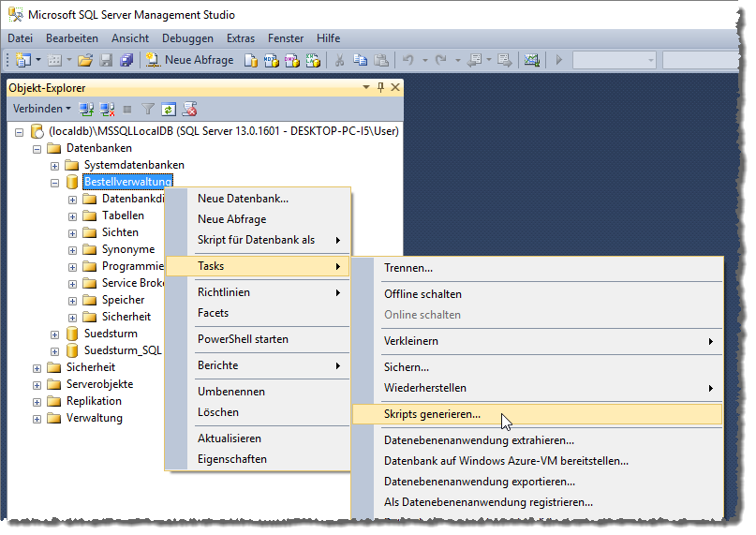Close the Objekt-Explorer panel
This screenshot has width=756, height=535.
395,87
